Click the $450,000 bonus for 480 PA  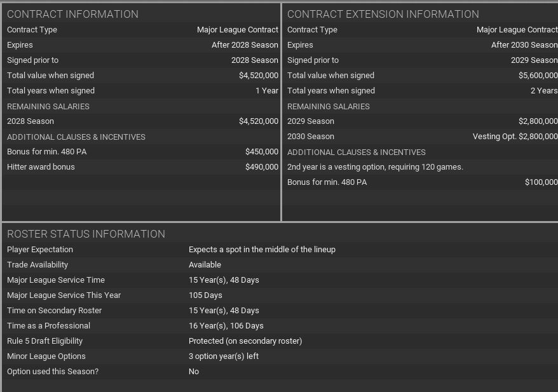(261, 152)
